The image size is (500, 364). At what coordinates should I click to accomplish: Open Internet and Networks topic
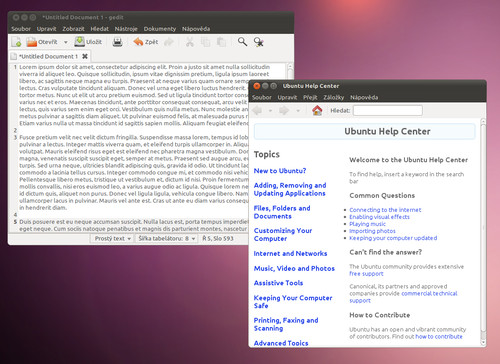290,254
